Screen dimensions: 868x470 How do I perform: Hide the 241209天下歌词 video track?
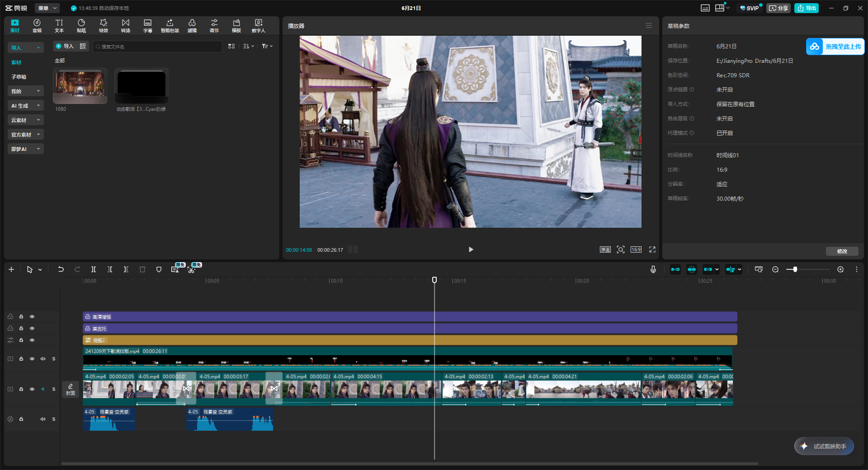point(32,359)
